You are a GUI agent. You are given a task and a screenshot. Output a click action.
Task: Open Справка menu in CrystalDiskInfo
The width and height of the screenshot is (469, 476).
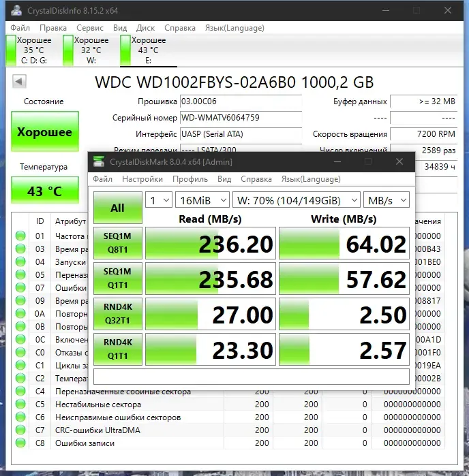point(180,28)
